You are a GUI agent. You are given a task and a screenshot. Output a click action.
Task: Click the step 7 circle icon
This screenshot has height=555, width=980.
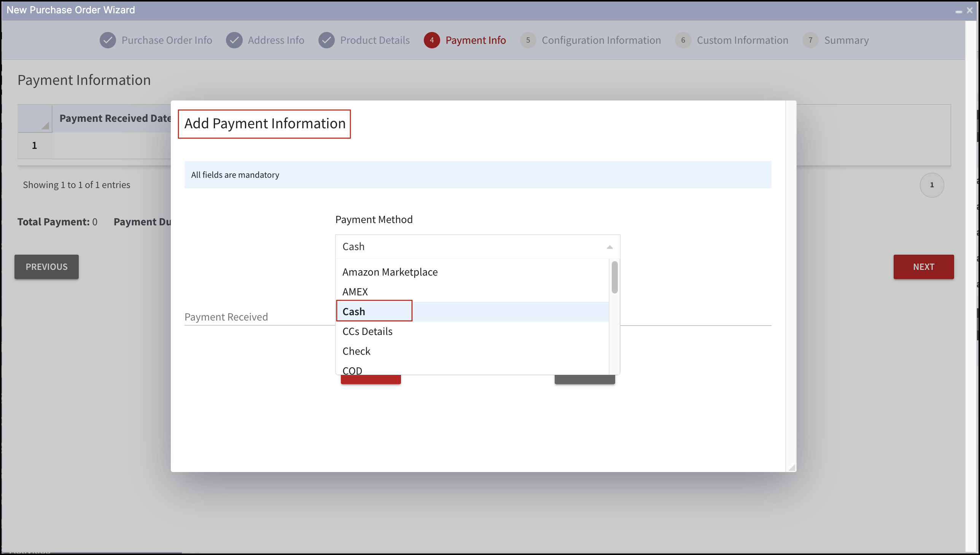pyautogui.click(x=810, y=40)
